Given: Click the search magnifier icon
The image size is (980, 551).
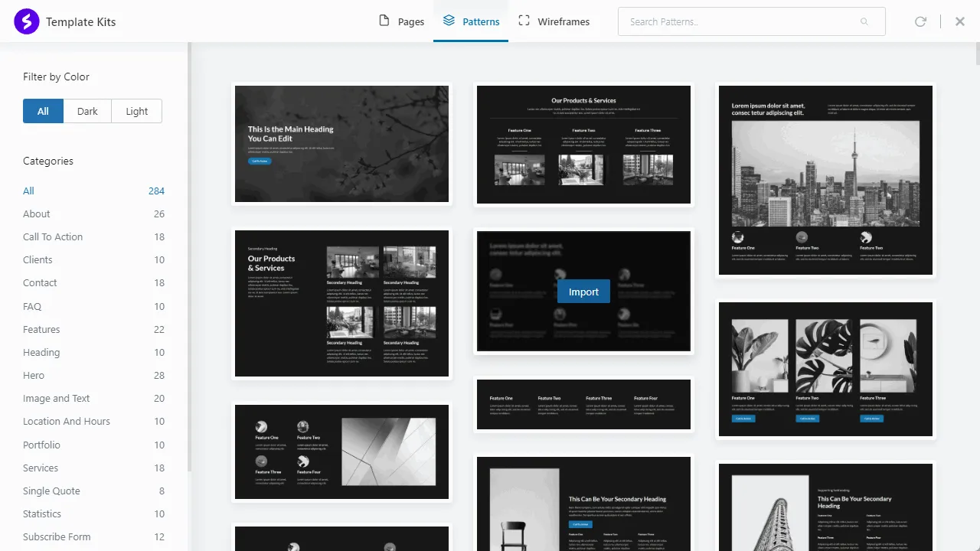Looking at the screenshot, I should (864, 21).
